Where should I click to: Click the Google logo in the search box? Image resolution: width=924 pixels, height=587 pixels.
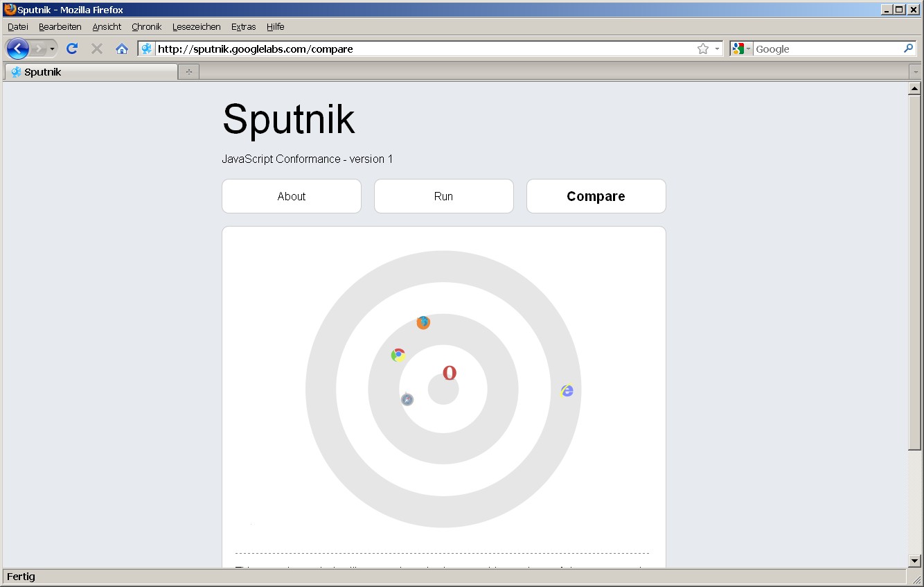738,49
